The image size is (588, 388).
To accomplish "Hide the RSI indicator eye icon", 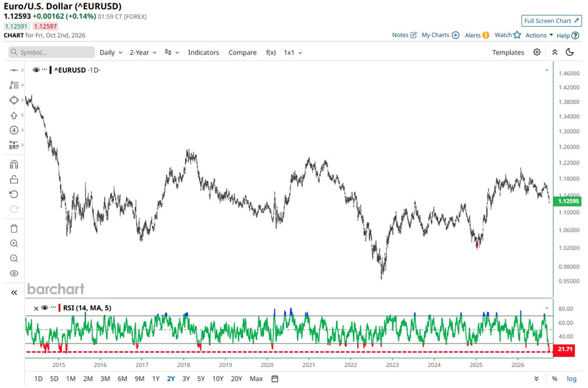I will pyautogui.click(x=45, y=308).
